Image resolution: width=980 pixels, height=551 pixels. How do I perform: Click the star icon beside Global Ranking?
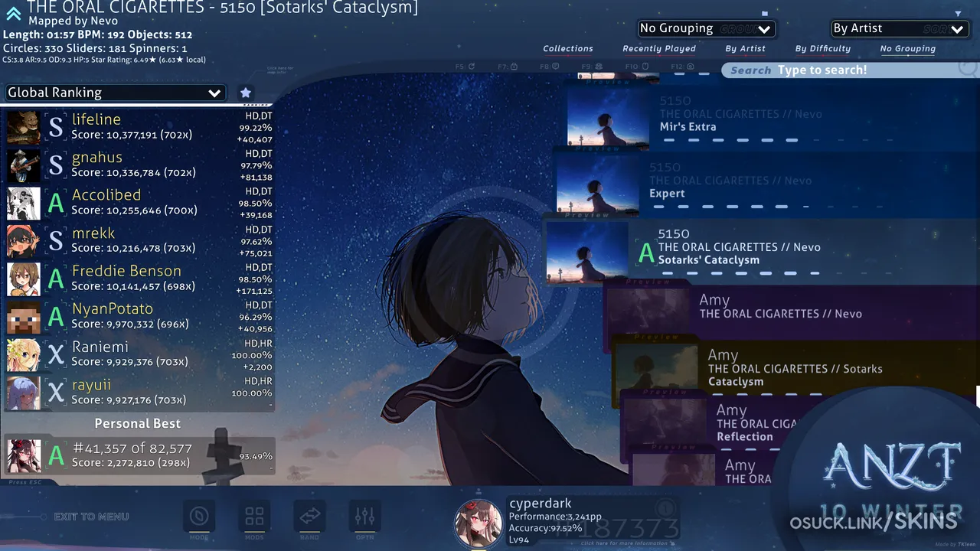coord(246,93)
